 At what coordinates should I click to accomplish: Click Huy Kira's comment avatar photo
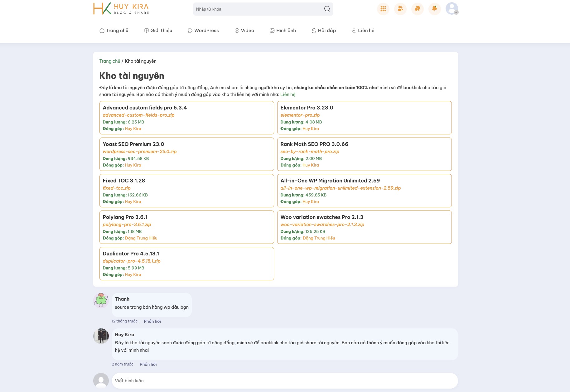point(101,336)
